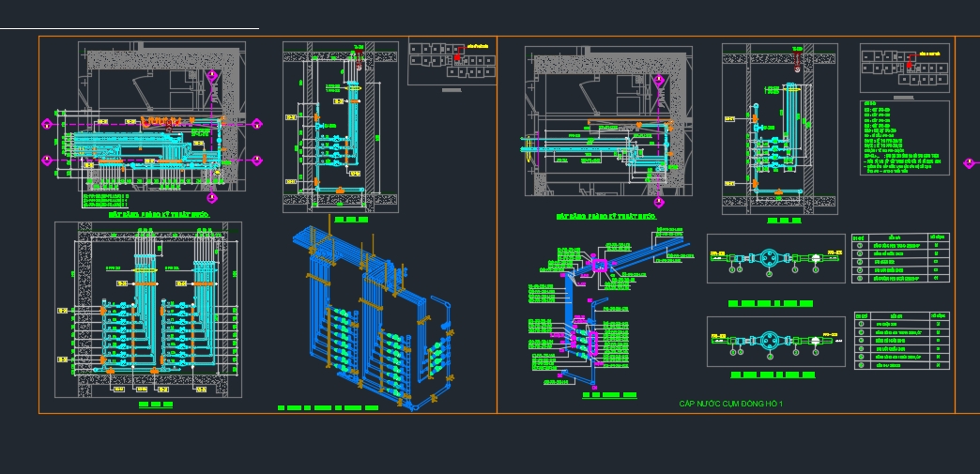The width and height of the screenshot is (980, 474).
Task: Select the vertical section view in right sheet
Action: coord(779,129)
